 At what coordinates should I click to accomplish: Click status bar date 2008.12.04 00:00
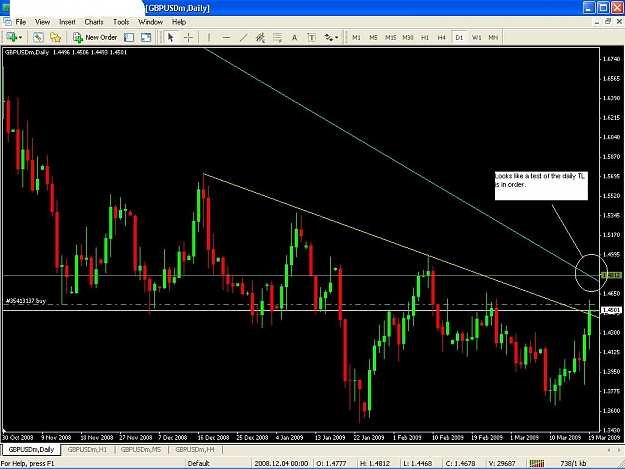tap(281, 463)
